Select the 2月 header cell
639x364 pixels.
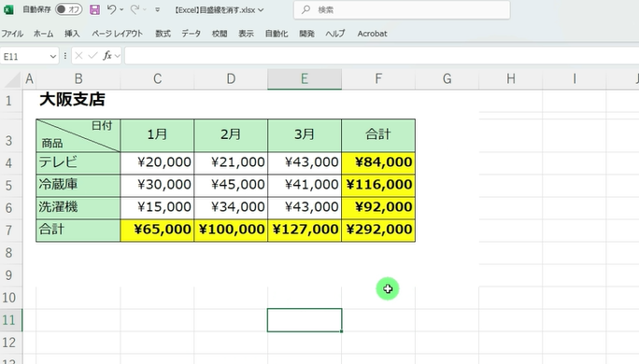tap(231, 135)
